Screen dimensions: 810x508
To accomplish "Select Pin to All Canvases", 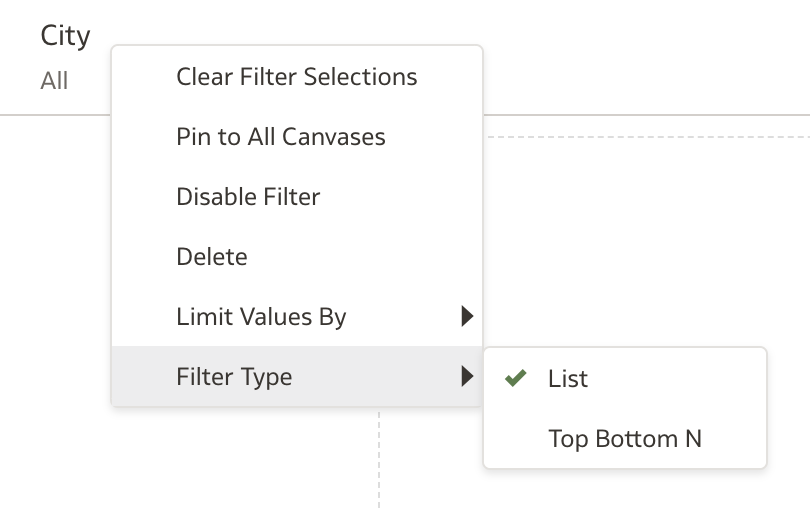I will tap(280, 137).
